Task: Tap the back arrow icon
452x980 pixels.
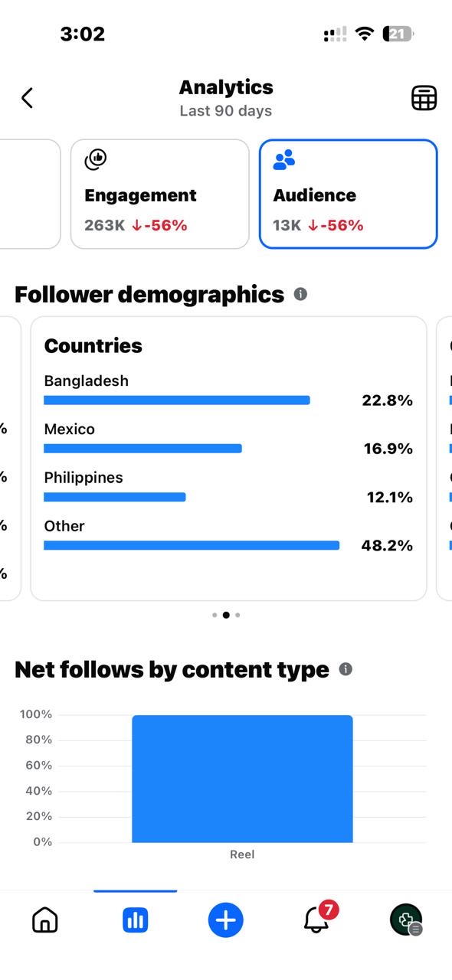Action: point(27,98)
